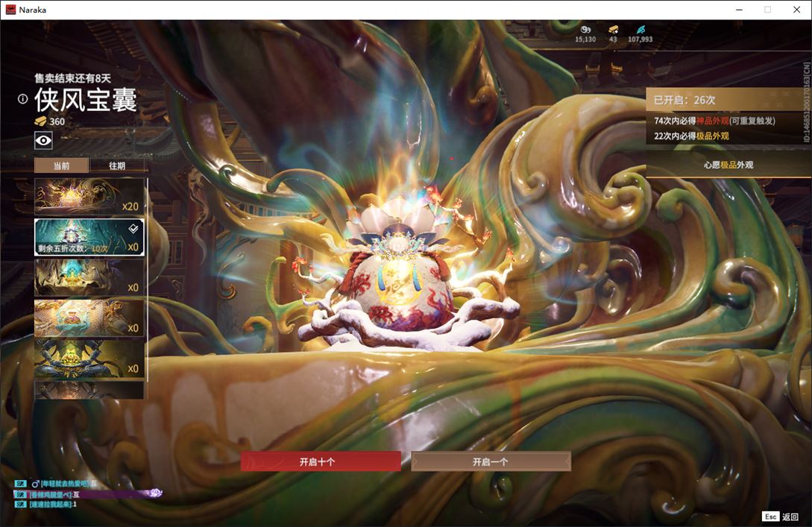Click the 已开启：26次 counter header
812x527 pixels.
point(728,100)
